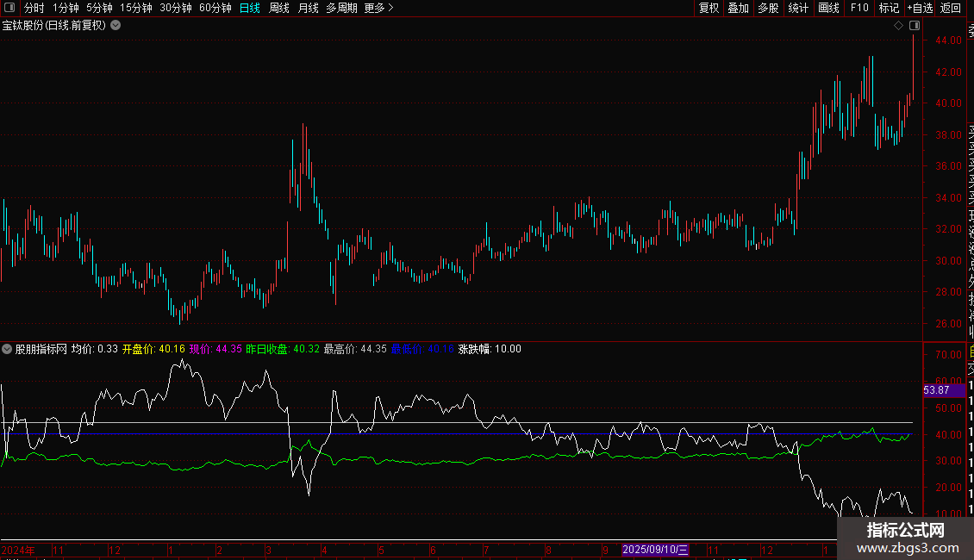Toggle the right side panel icon
974x560 pixels.
[x=915, y=26]
